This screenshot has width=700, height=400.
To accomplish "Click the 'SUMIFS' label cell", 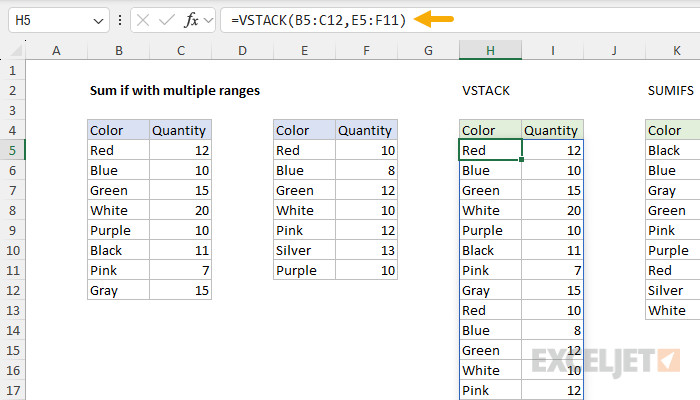I will point(671,91).
